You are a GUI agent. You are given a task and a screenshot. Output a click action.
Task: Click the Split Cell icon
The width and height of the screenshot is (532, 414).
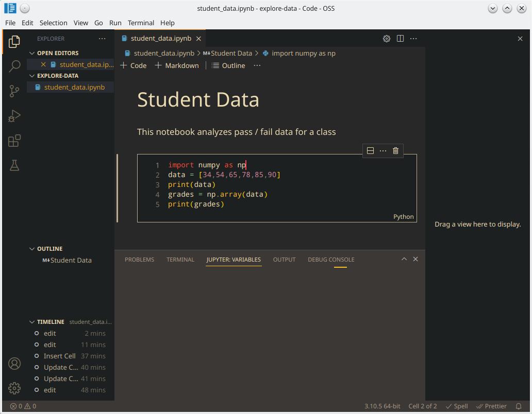370,151
